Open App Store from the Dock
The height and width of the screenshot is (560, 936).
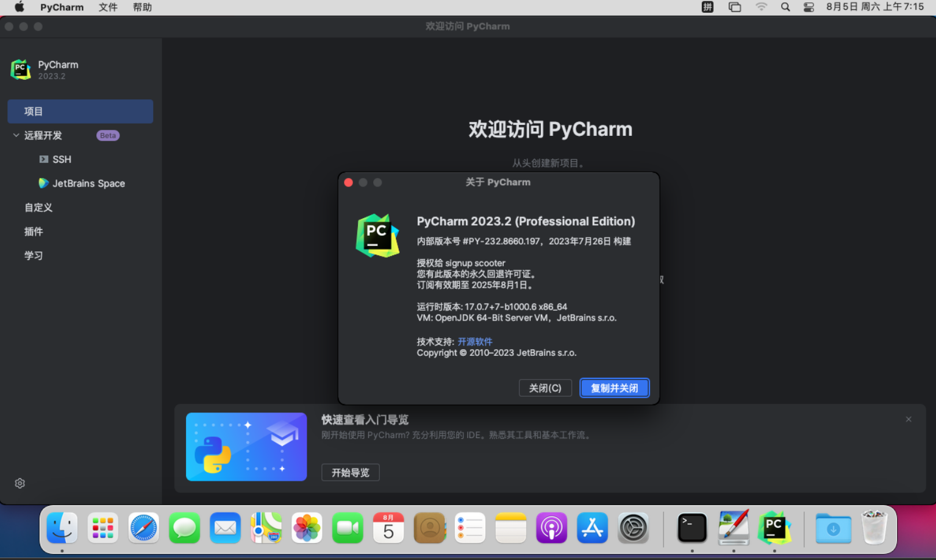pos(592,528)
